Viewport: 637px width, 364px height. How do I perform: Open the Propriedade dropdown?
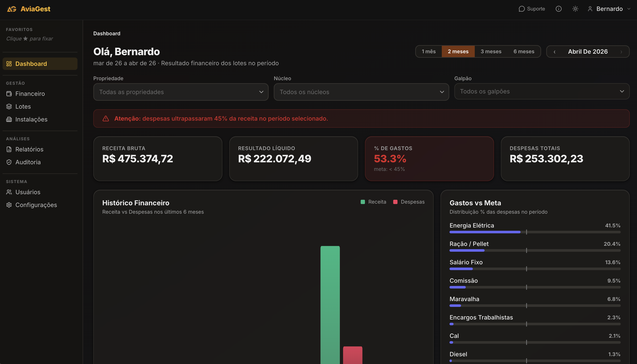(x=181, y=92)
